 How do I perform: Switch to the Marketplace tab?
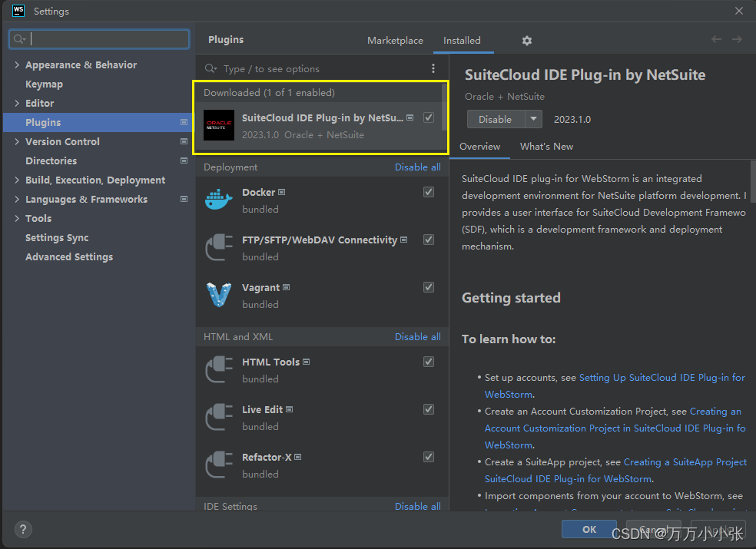point(395,40)
